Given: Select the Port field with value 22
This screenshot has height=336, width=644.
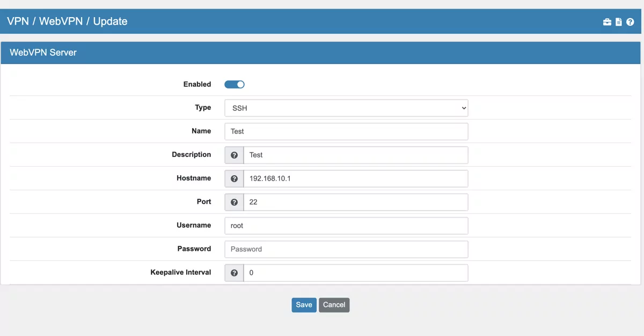Looking at the screenshot, I should [x=356, y=202].
